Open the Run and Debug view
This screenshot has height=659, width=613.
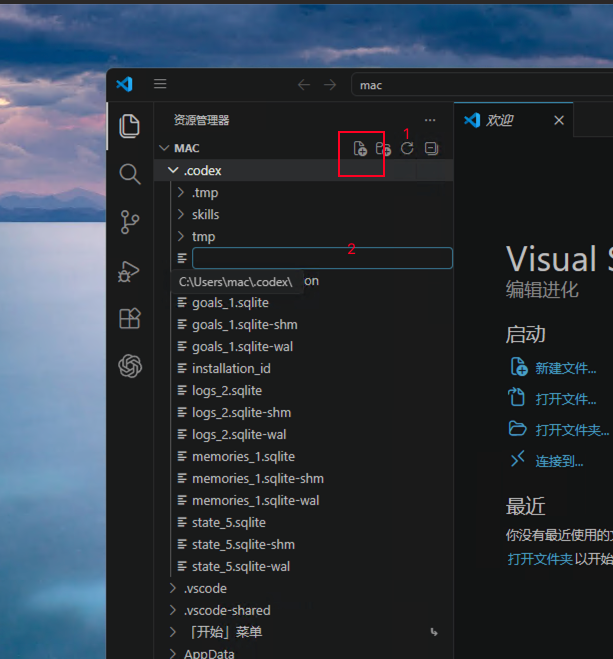[129, 271]
